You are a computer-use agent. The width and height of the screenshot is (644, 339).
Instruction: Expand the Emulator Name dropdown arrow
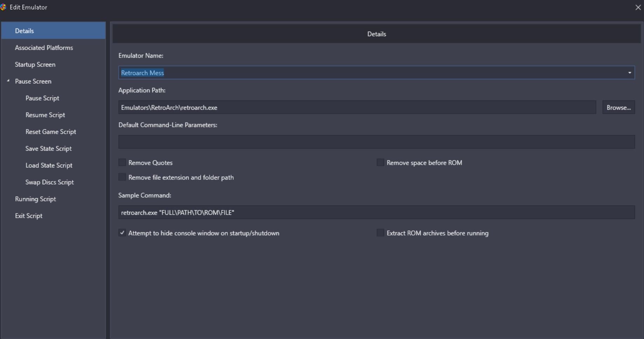[629, 73]
